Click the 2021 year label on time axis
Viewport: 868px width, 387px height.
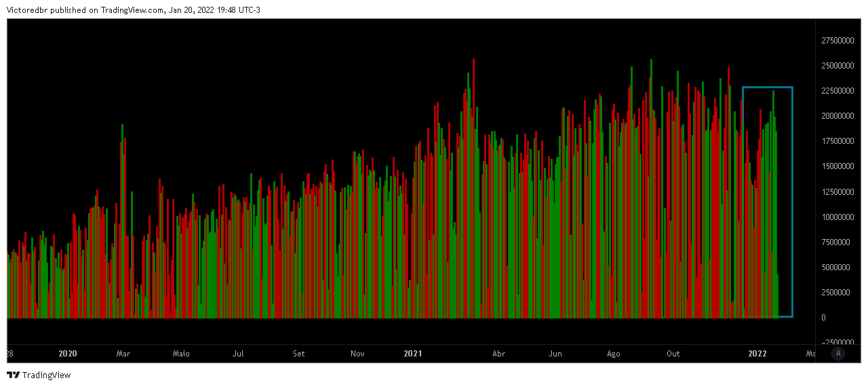pos(413,354)
